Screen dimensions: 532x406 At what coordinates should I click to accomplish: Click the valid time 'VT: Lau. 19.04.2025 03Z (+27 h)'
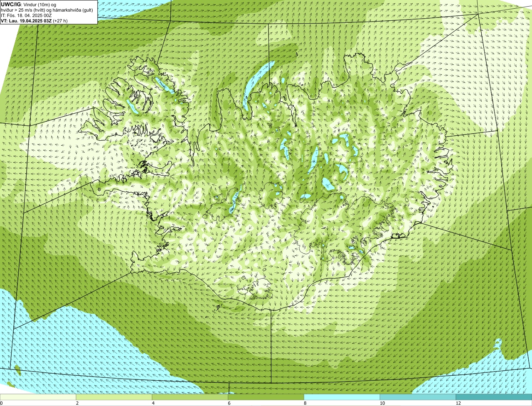[34, 21]
